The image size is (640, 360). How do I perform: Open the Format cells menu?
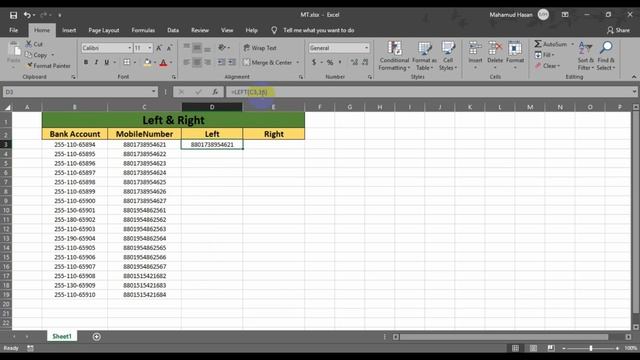[x=515, y=55]
